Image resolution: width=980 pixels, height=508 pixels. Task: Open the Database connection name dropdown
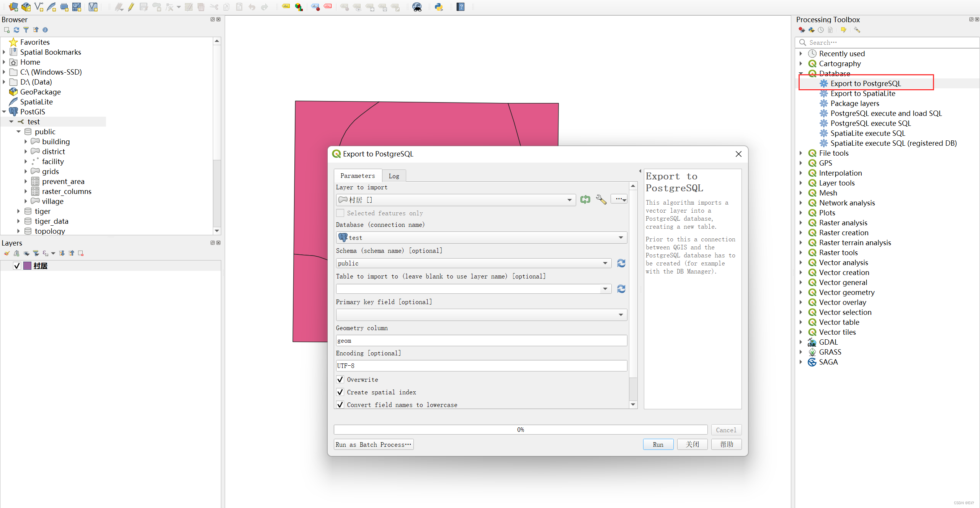tap(482, 238)
